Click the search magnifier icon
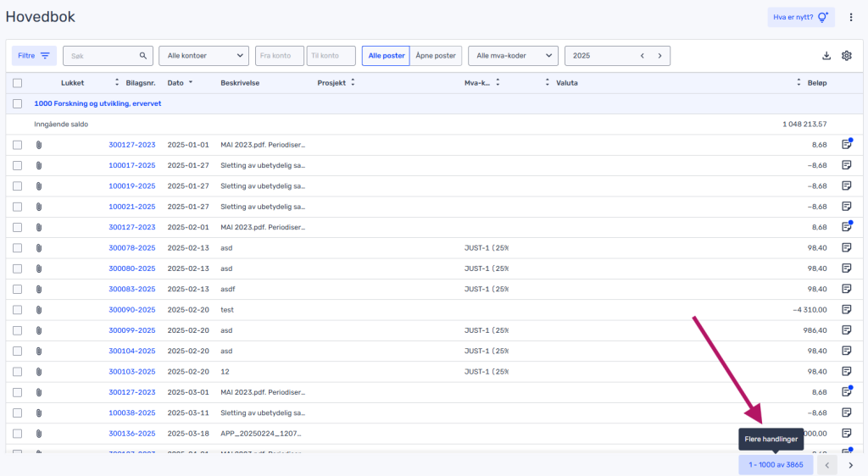The height and width of the screenshot is (476, 868). pyautogui.click(x=143, y=56)
